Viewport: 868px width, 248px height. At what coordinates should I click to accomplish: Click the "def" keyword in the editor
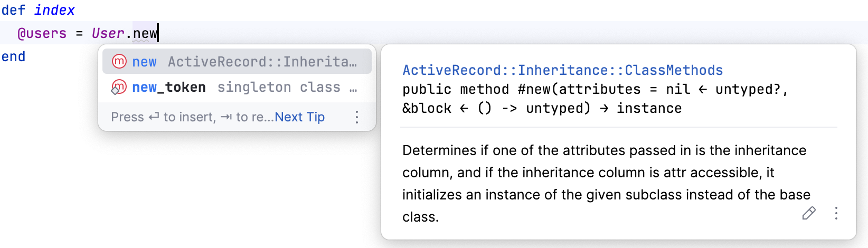pos(13,10)
